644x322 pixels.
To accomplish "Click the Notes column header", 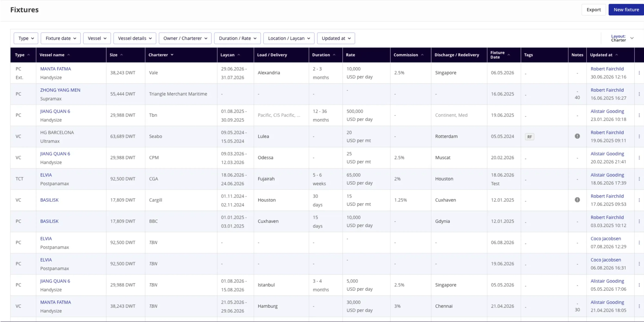I will [x=577, y=55].
